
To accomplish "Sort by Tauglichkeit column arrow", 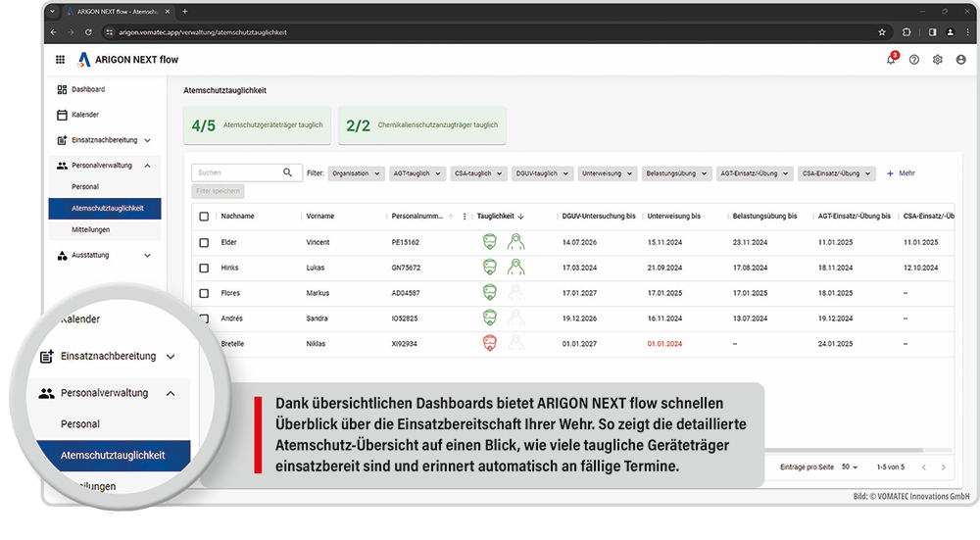I will click(x=521, y=217).
